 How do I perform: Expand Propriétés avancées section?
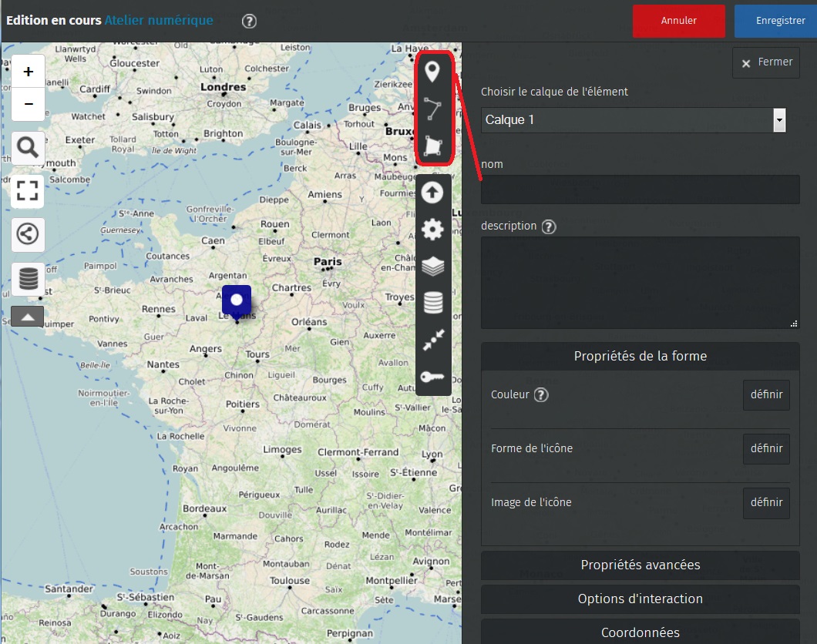(x=640, y=565)
